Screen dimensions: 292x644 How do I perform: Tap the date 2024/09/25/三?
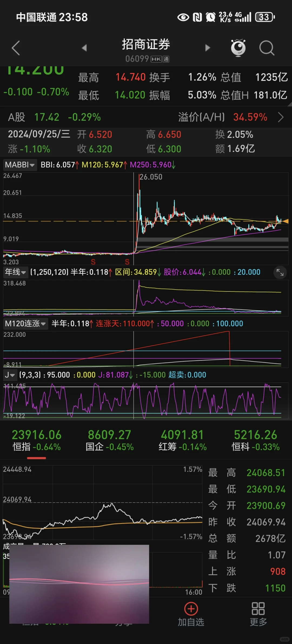pos(39,134)
